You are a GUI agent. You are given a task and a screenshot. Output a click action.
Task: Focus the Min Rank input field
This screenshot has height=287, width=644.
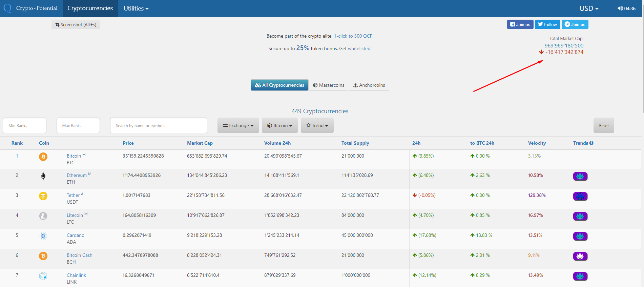coord(24,125)
